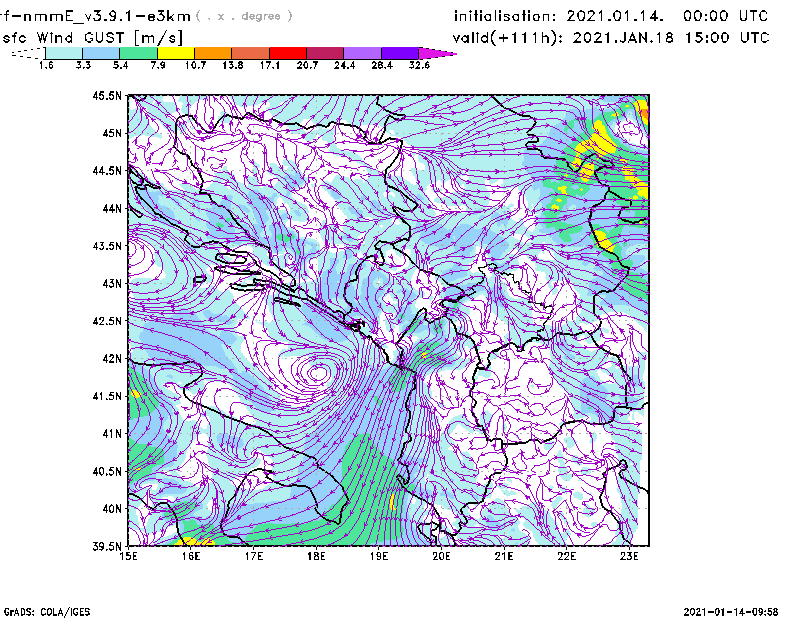Click the cyclone center near 18E 42N
The image size is (800, 618).
coord(318,374)
